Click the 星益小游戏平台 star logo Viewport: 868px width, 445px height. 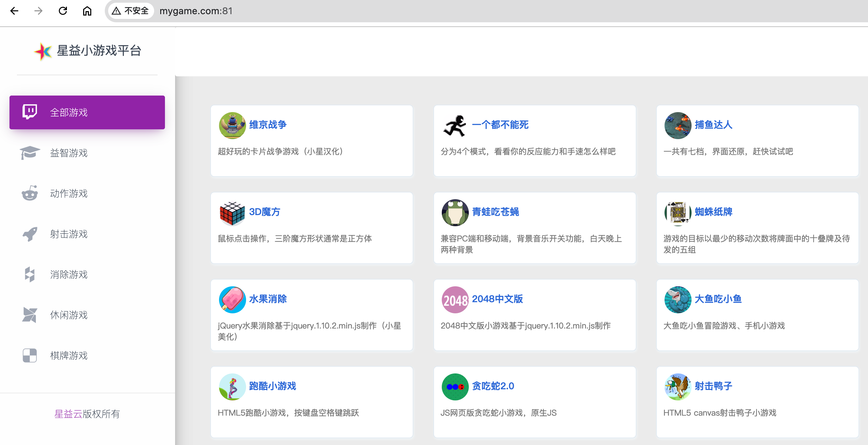[43, 51]
